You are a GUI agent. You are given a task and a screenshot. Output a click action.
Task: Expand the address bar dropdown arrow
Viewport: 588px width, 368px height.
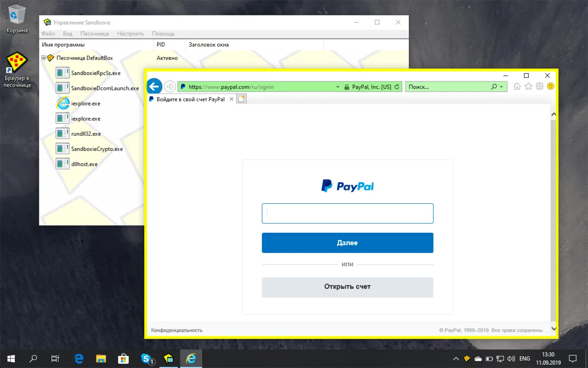tap(338, 86)
